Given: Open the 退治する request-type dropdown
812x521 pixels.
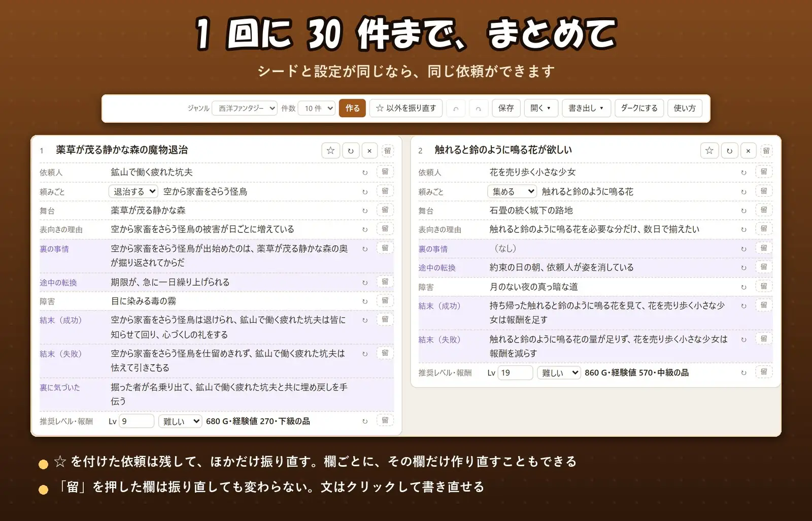Looking at the screenshot, I should pyautogui.click(x=133, y=192).
